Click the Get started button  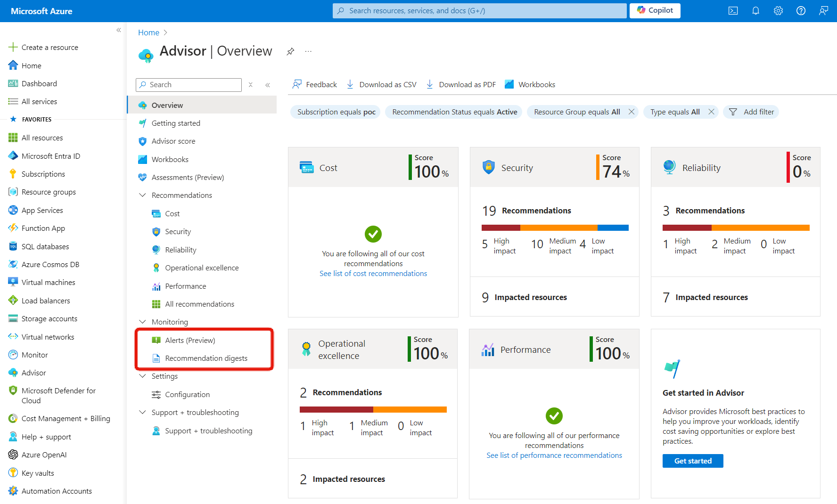point(693,461)
